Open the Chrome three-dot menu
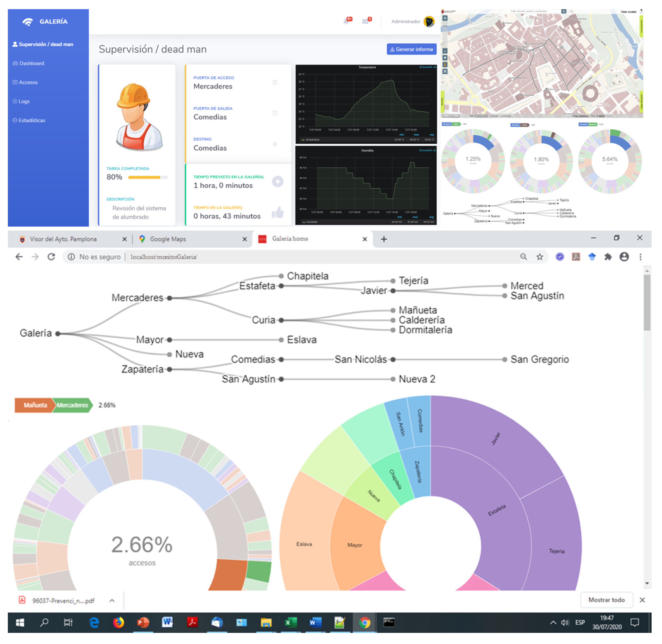The height and width of the screenshot is (644, 662). (640, 257)
